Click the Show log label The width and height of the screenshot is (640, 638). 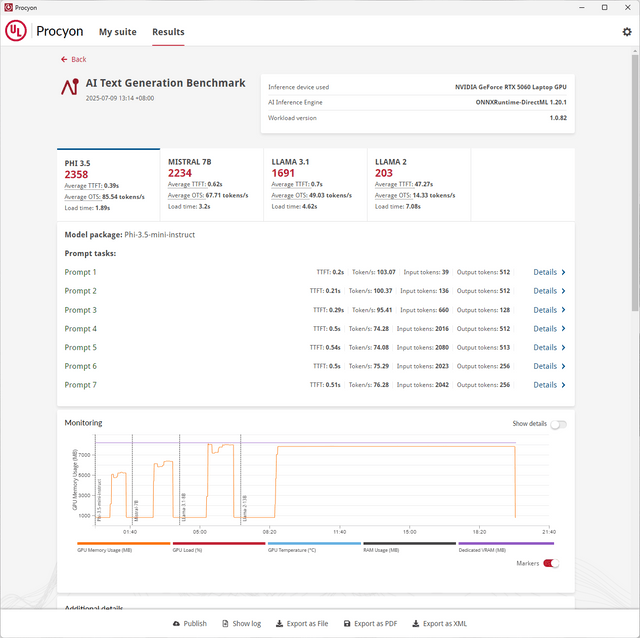[x=247, y=623]
